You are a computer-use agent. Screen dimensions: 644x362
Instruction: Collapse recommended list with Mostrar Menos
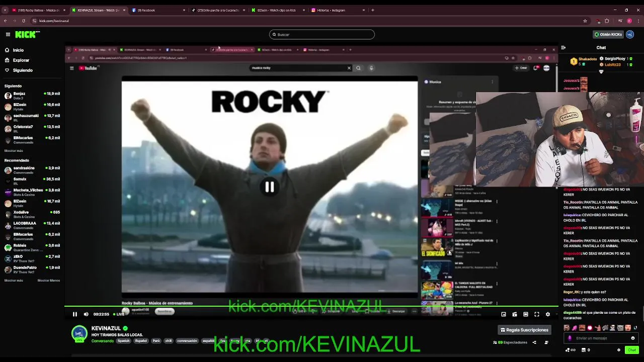(48, 281)
